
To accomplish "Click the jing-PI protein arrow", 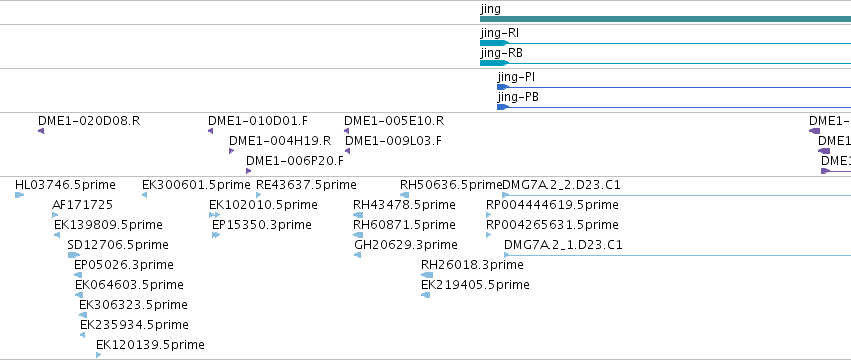I will (x=674, y=87).
